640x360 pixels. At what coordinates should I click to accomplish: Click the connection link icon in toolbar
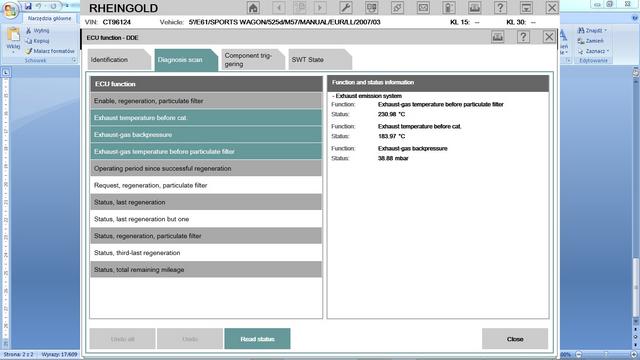[x=398, y=8]
